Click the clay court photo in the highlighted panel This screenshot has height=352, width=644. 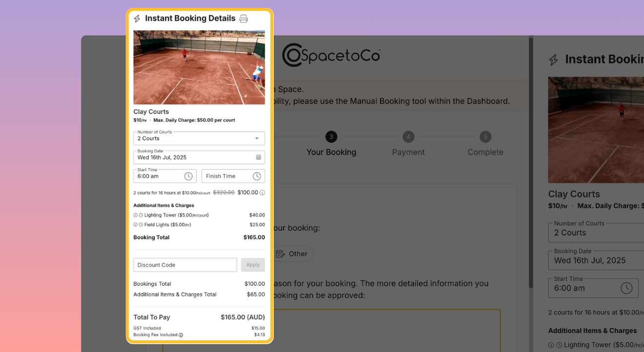click(x=199, y=67)
